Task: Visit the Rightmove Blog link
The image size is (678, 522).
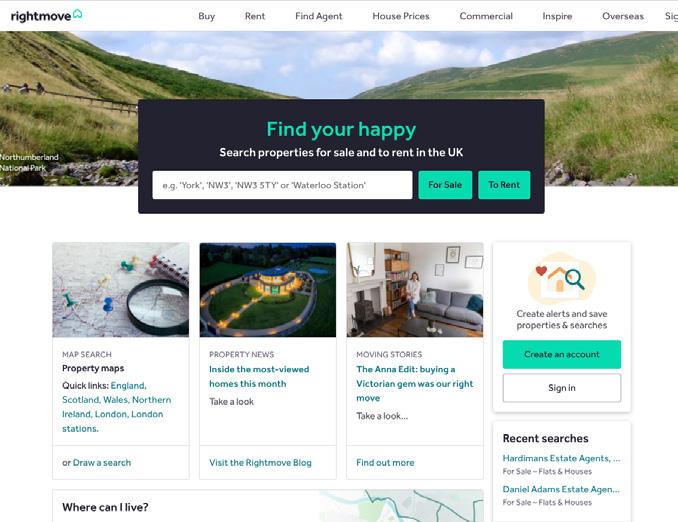Action: point(260,462)
